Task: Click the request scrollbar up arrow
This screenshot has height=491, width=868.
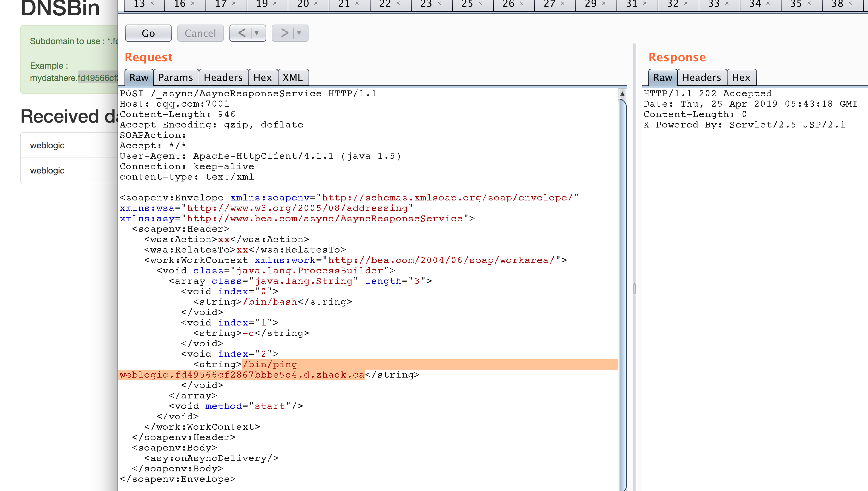Action: [622, 94]
